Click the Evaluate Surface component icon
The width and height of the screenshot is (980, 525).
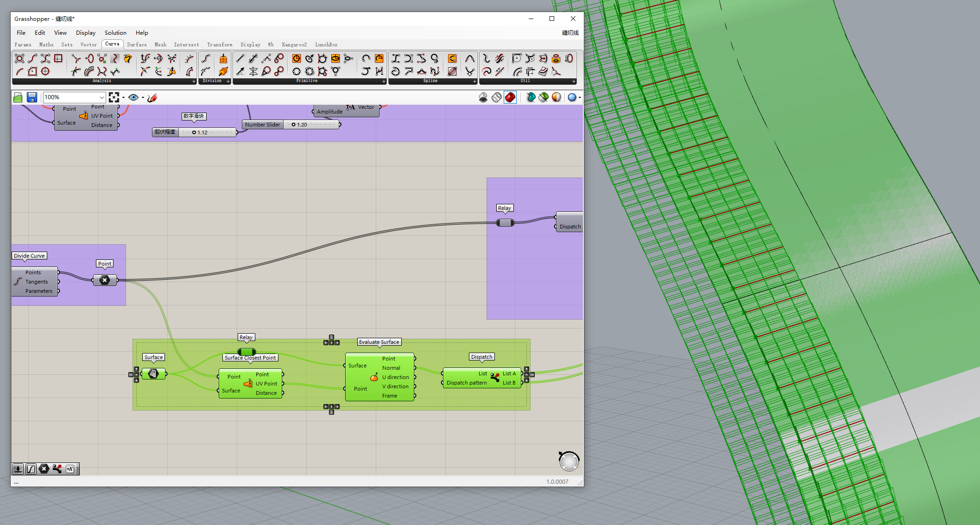tap(374, 377)
